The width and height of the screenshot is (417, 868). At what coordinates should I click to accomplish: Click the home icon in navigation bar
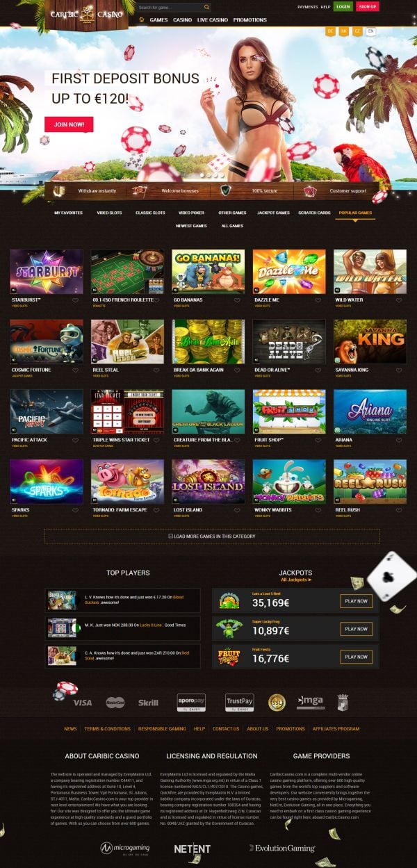click(142, 20)
